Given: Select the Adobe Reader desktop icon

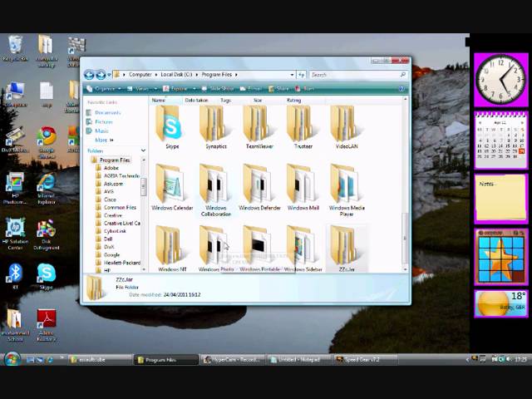Looking at the screenshot, I should [47, 325].
